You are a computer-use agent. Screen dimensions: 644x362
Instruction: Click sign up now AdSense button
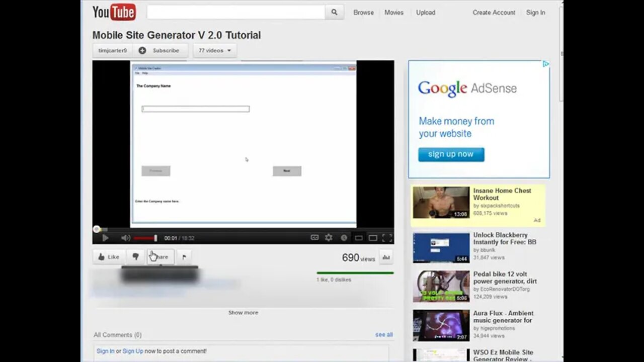[x=451, y=154]
